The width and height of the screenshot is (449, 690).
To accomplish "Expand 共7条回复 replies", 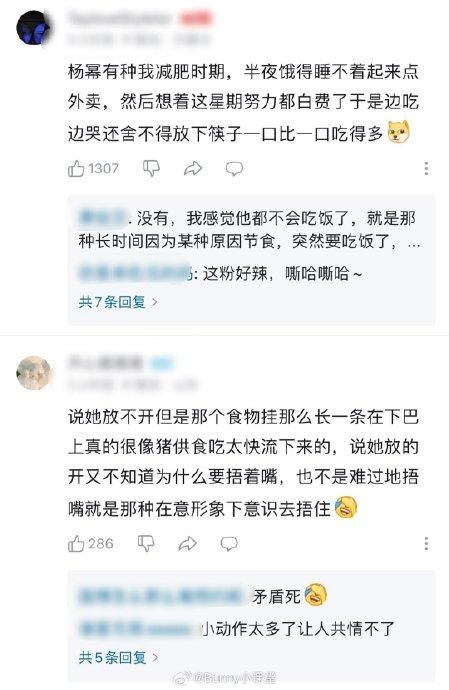I will click(x=118, y=302).
